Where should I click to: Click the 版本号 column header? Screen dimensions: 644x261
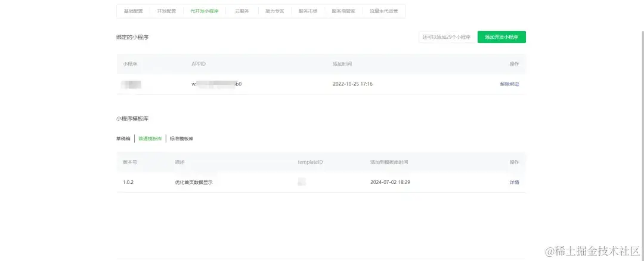point(130,162)
